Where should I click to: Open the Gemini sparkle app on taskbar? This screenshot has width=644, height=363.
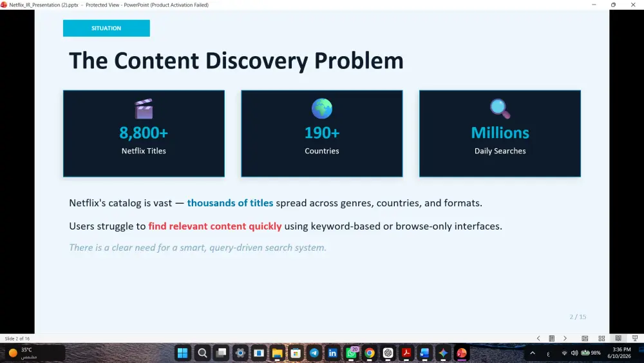tap(443, 353)
